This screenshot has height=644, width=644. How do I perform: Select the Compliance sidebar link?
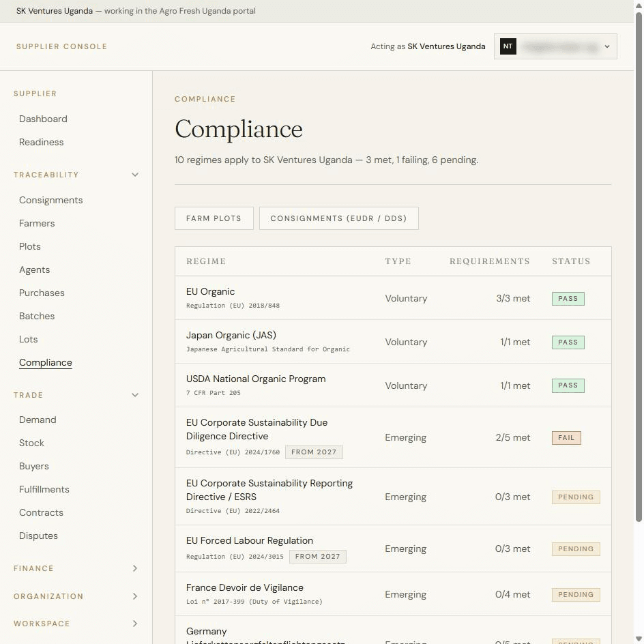[46, 363]
